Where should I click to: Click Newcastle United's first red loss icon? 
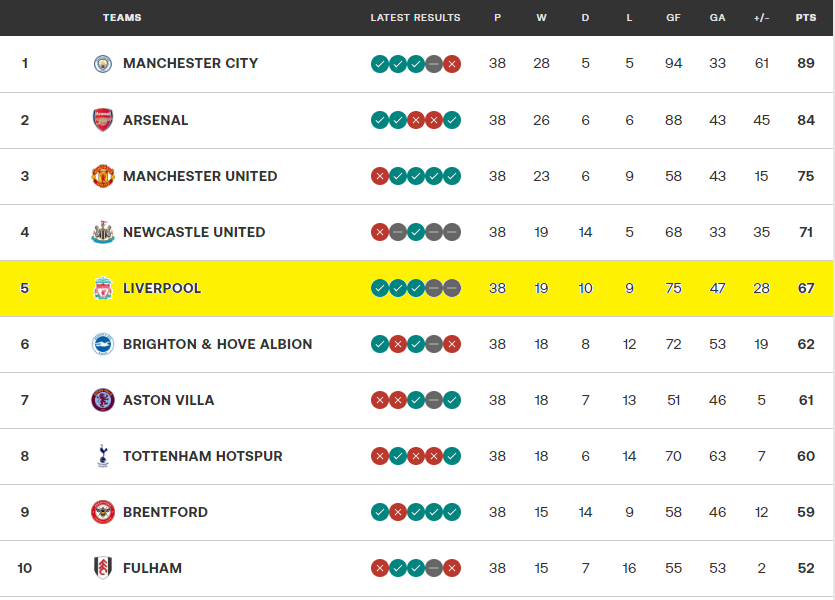pos(380,232)
